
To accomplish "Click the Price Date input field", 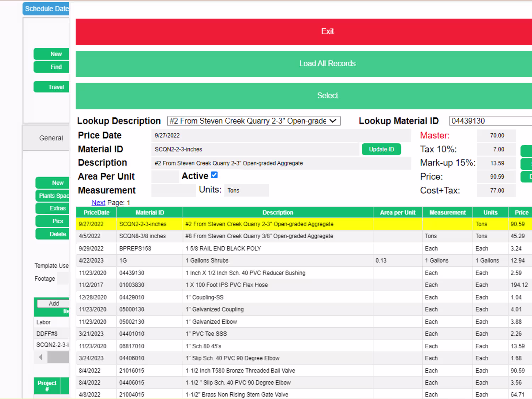I will 281,136.
